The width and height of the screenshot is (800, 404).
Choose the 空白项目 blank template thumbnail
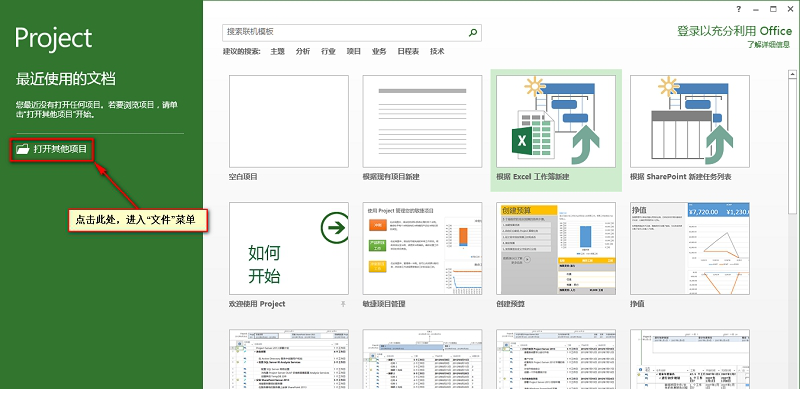click(289, 121)
